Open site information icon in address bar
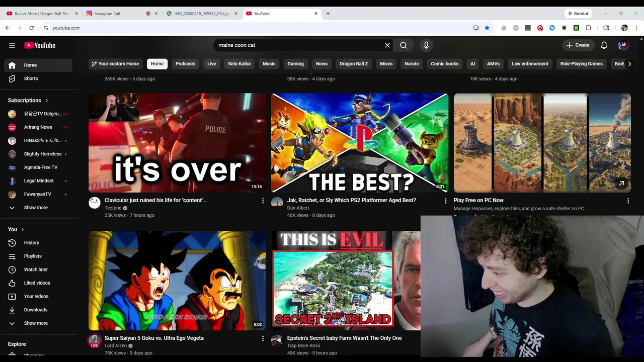644x362 pixels. click(45, 28)
